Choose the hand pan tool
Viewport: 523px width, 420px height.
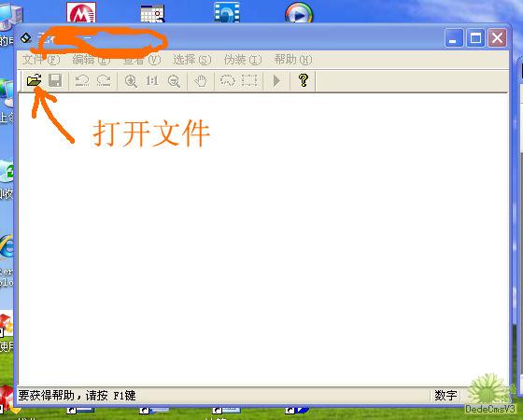[201, 80]
